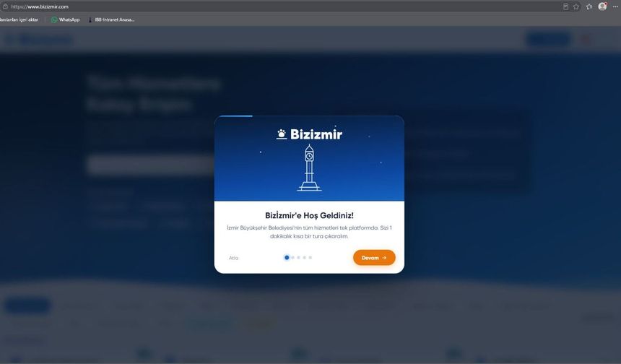Select the fourth tour step dot
Viewport: 621px width, 364px height.
coord(305,257)
